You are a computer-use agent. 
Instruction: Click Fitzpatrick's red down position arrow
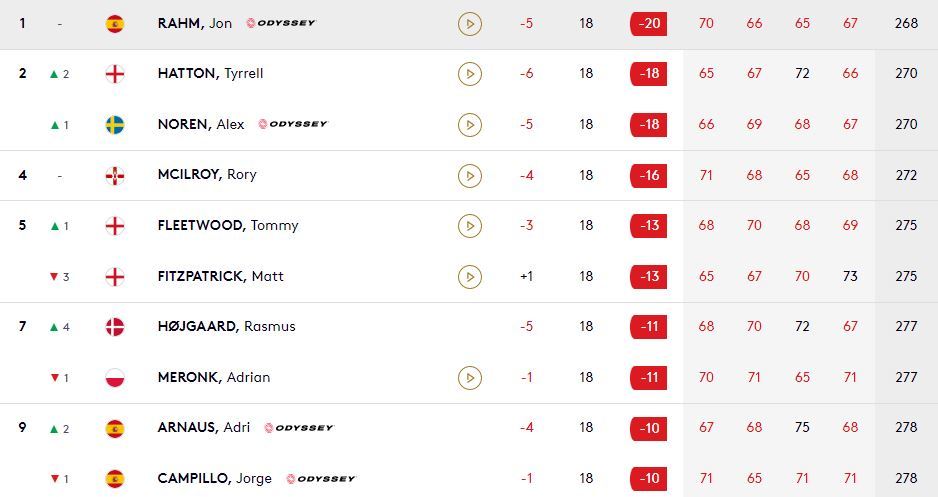pos(55,277)
